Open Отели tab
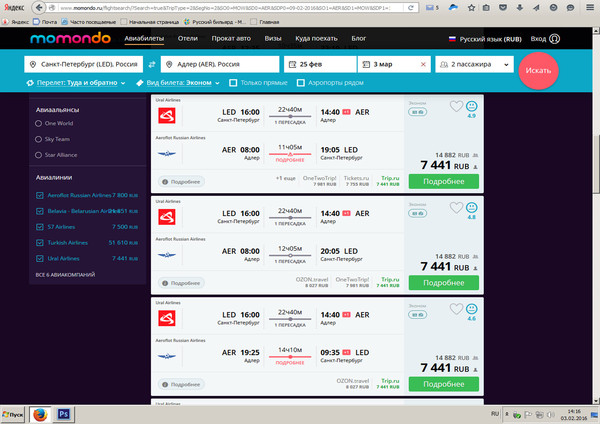This screenshot has width=600, height=424. point(188,39)
